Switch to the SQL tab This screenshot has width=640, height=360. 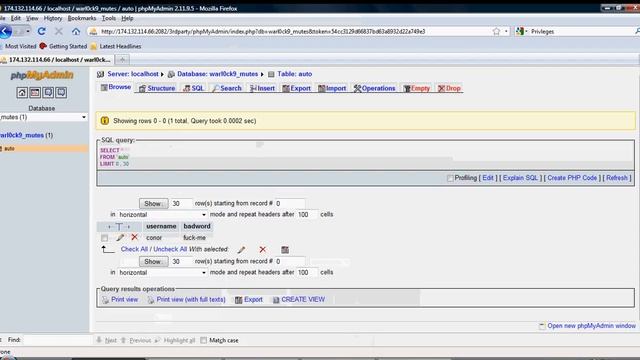pos(193,88)
